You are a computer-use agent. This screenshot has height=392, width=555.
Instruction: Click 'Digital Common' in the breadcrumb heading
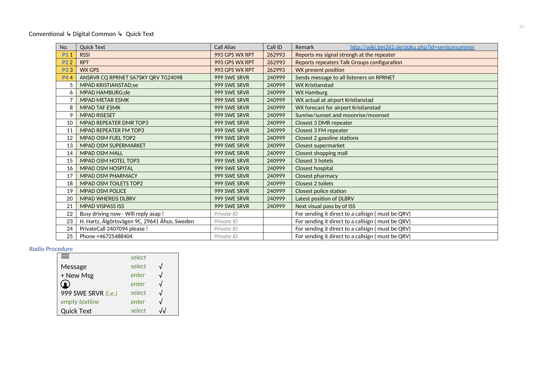coord(94,34)
